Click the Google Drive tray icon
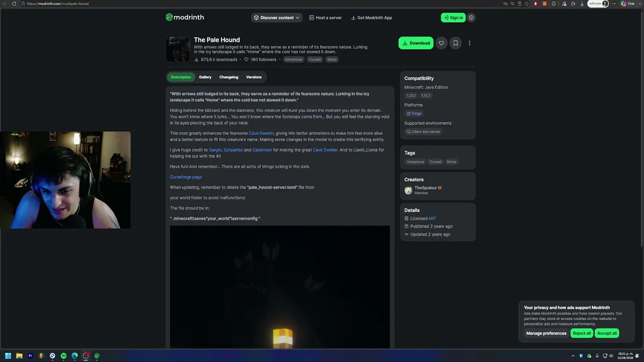 tap(590, 356)
